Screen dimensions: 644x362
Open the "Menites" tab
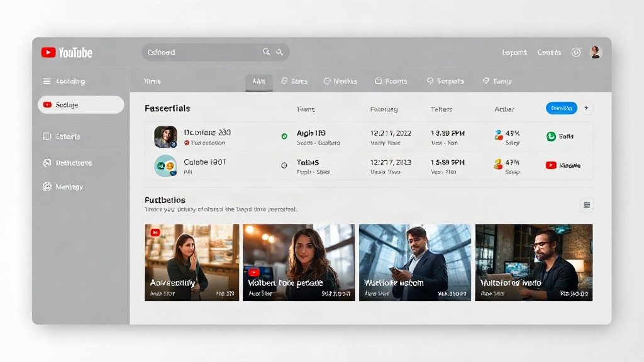pos(340,81)
